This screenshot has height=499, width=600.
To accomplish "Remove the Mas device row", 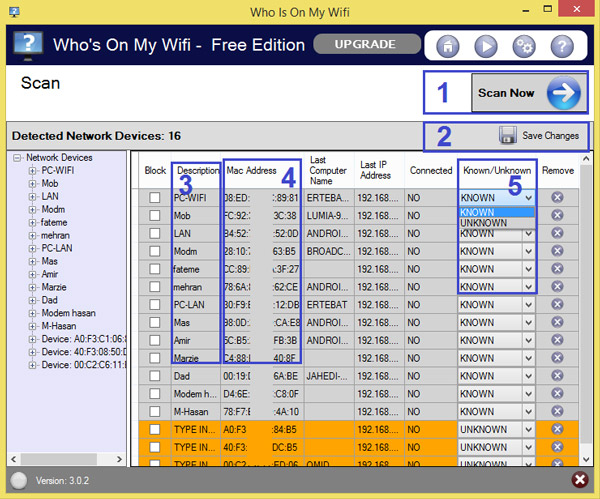I will (x=557, y=322).
